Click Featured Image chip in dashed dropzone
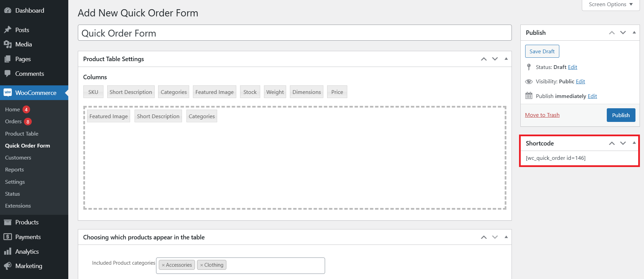 [x=109, y=116]
